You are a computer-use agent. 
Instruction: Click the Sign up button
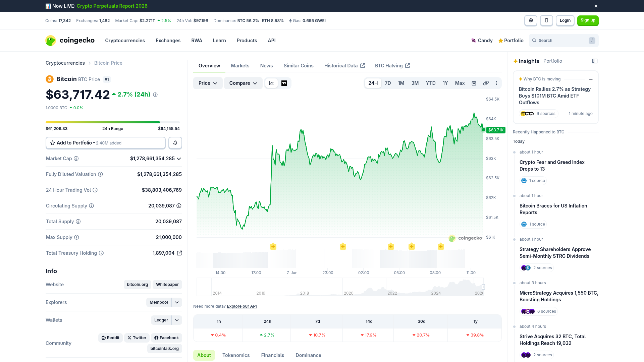[588, 20]
